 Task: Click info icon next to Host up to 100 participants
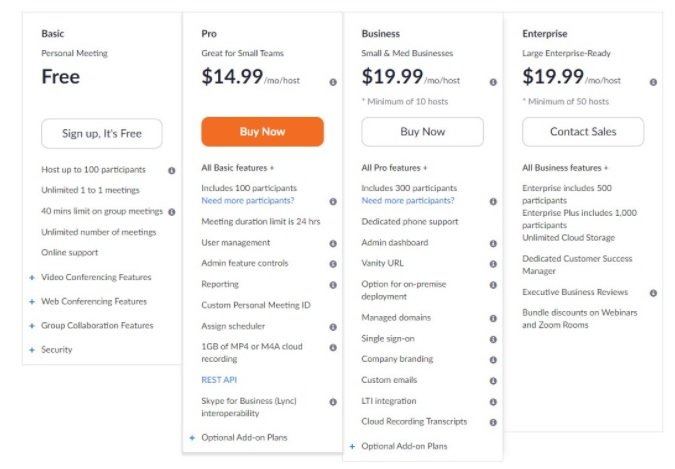point(171,171)
